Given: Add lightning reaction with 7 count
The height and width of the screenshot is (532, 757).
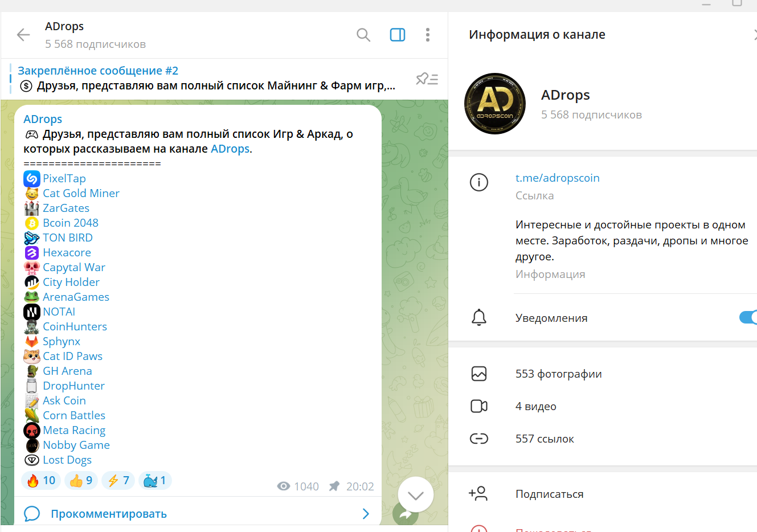Looking at the screenshot, I should [x=118, y=480].
